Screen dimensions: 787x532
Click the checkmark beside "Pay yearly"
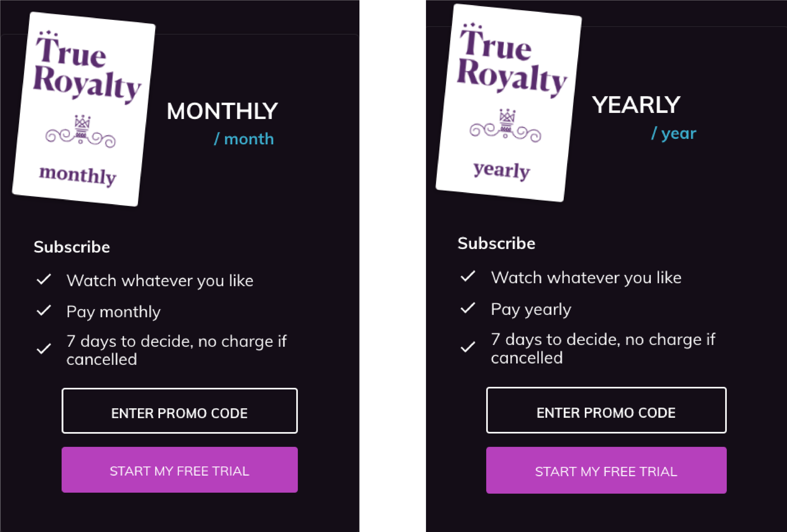tap(468, 308)
